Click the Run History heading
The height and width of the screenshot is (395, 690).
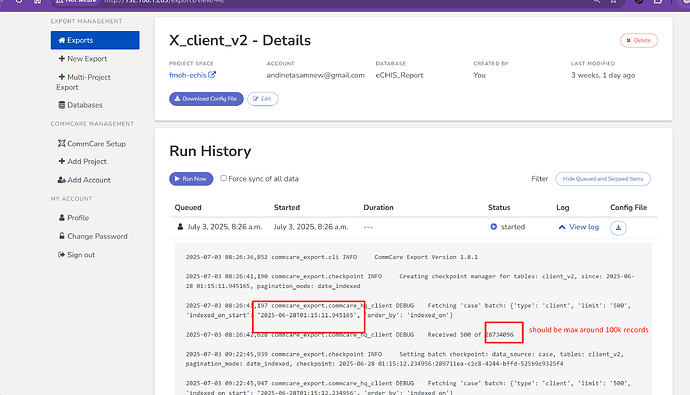(210, 151)
